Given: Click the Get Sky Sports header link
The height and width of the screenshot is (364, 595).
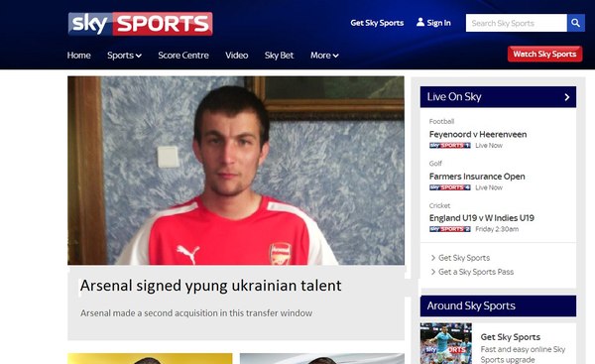Looking at the screenshot, I should click(x=377, y=23).
